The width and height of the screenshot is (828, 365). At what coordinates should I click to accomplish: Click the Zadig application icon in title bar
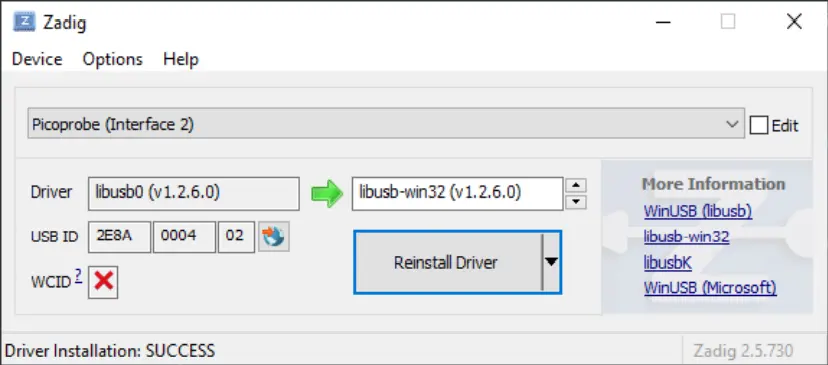[x=24, y=22]
